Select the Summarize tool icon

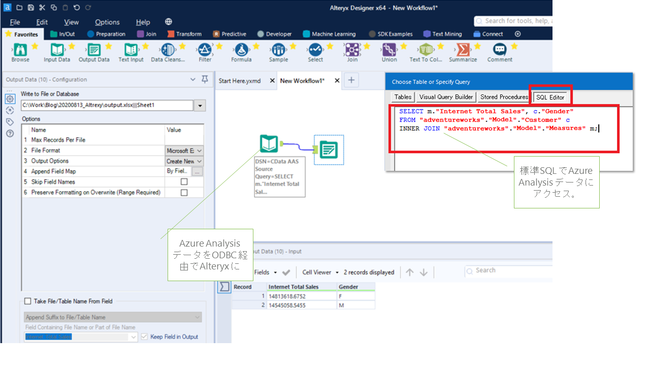coord(463,50)
